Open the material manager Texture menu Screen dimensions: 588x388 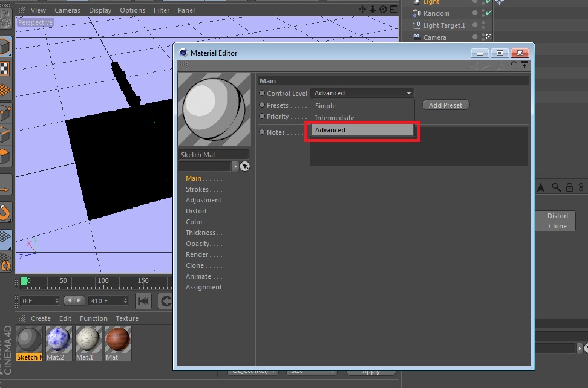point(127,318)
